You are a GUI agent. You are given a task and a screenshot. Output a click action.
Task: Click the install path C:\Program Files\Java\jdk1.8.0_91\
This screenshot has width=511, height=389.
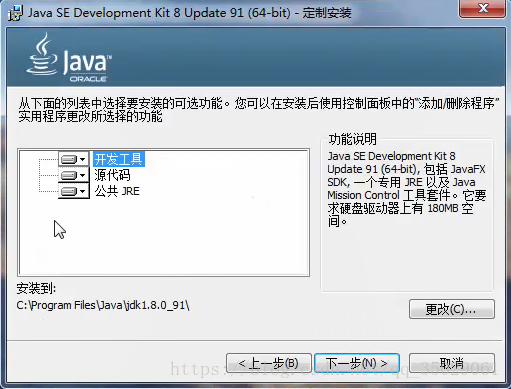pyautogui.click(x=103, y=305)
